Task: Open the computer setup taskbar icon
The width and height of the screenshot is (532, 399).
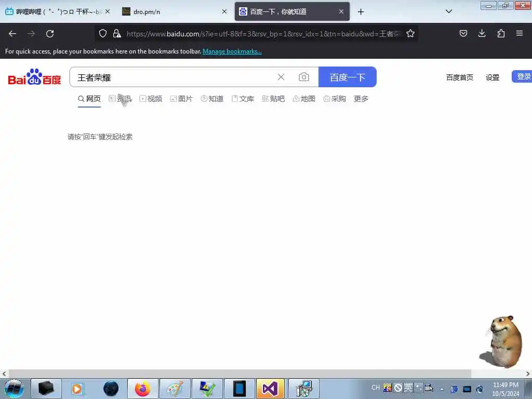Action: pos(303,389)
